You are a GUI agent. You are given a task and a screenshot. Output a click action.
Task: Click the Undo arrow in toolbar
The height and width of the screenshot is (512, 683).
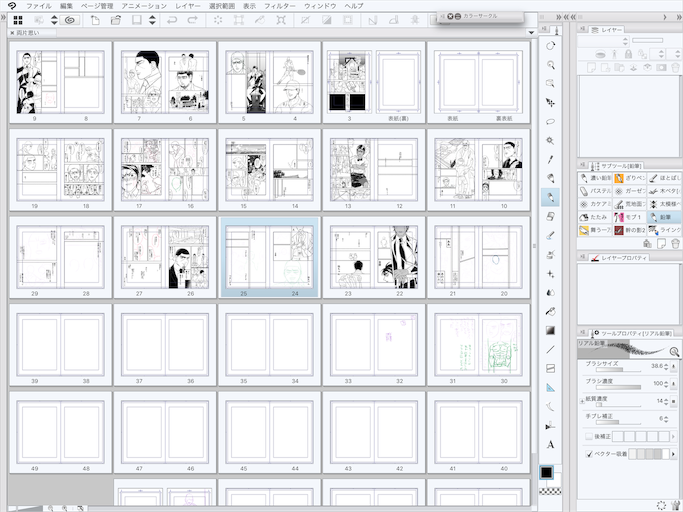click(172, 20)
